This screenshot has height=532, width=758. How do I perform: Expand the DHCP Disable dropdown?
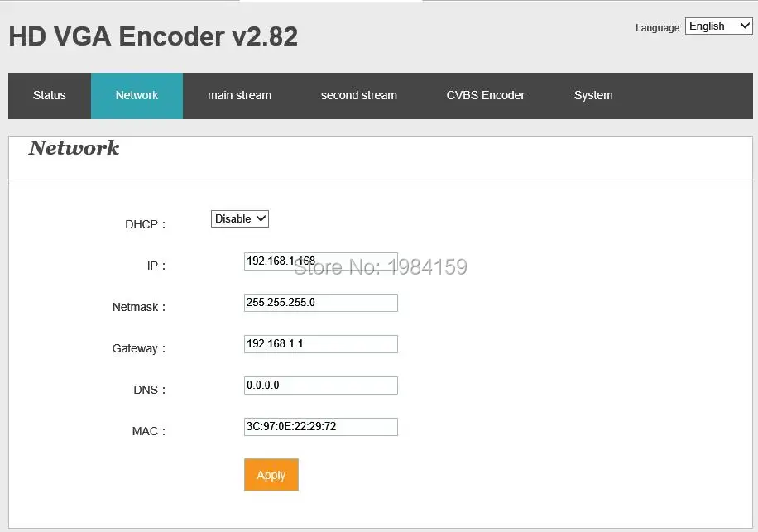click(x=240, y=219)
